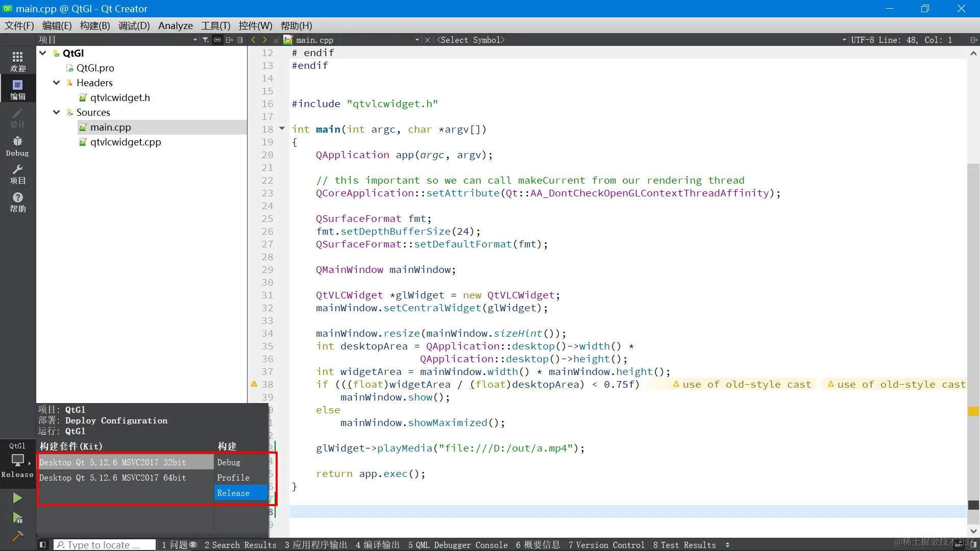The image size is (980, 551).
Task: Click the Start Debugging run icon
Action: 17,518
